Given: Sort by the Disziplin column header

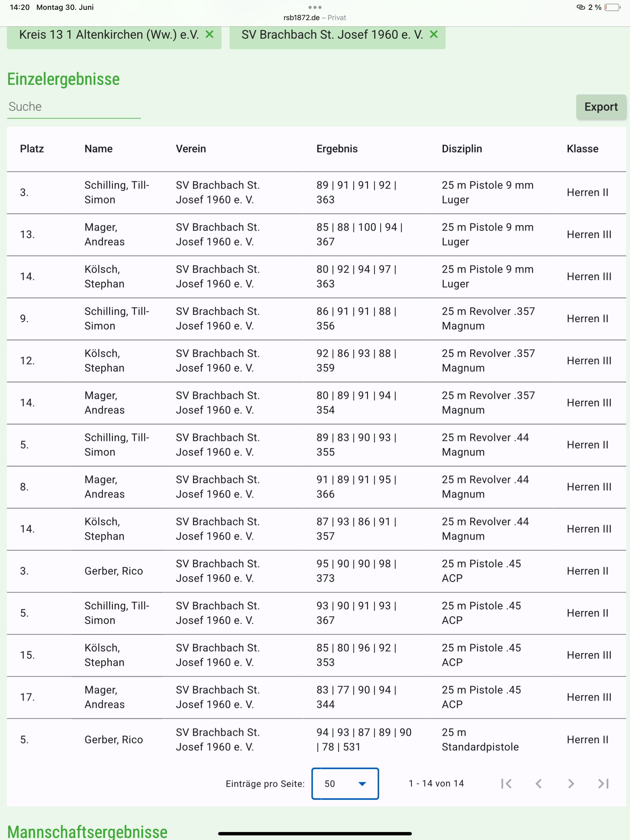Looking at the screenshot, I should tap(462, 149).
